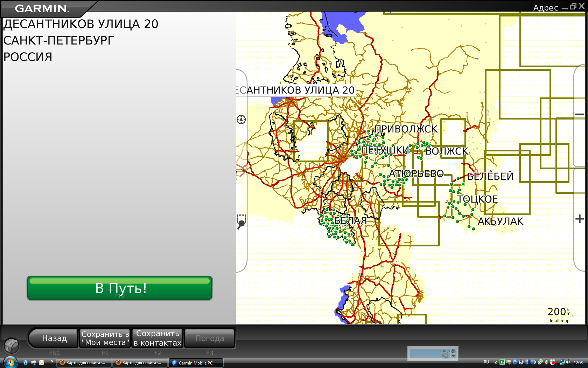Open the Windows Start orb

click(10, 362)
